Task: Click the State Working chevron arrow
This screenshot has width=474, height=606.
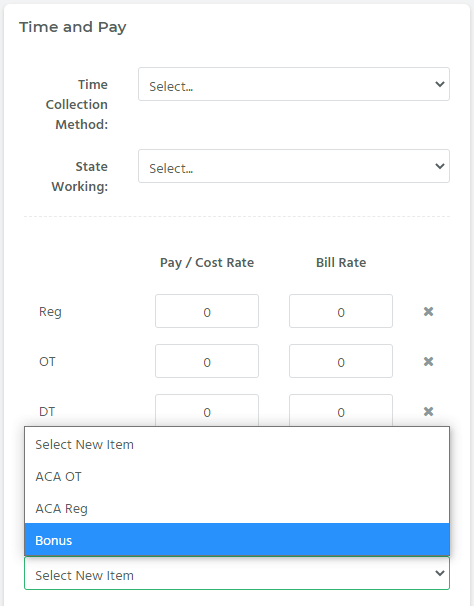Action: click(440, 166)
